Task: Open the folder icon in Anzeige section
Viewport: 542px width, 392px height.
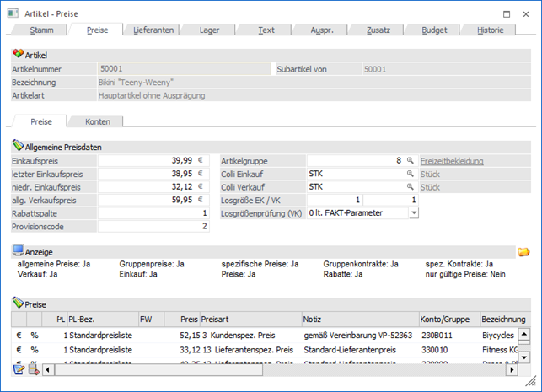Action: [x=523, y=251]
